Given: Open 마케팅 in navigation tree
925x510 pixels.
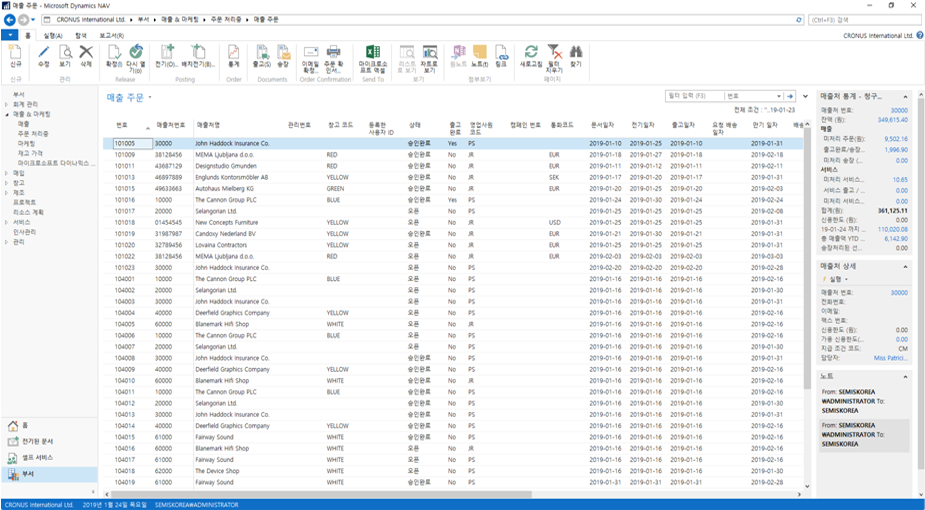Looking at the screenshot, I should pos(26,144).
